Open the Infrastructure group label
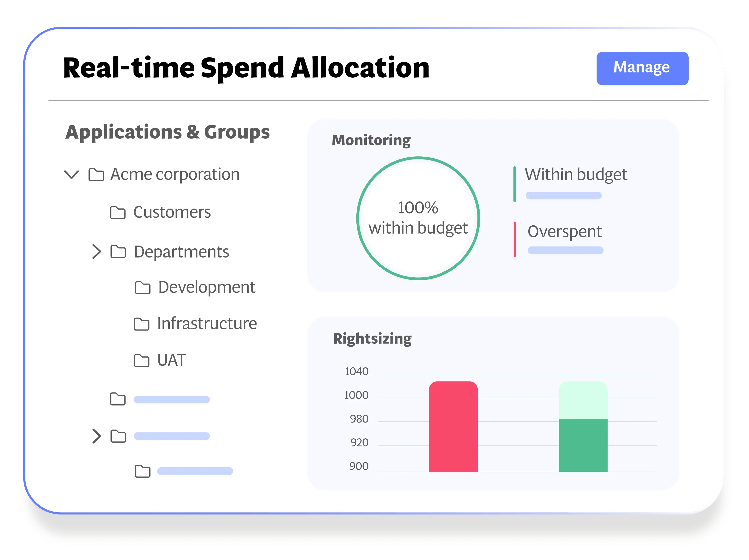The width and height of the screenshot is (749, 560). tap(207, 324)
